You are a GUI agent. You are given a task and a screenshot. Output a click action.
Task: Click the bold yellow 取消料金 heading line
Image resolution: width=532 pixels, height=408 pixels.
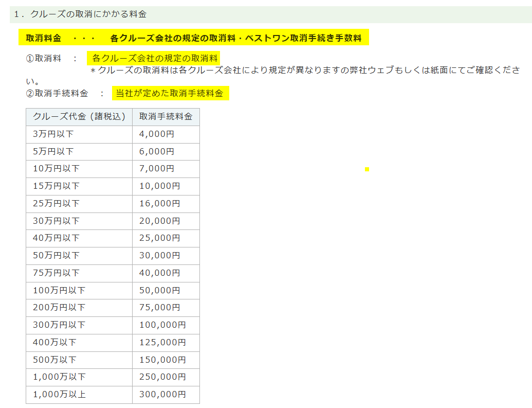point(193,38)
